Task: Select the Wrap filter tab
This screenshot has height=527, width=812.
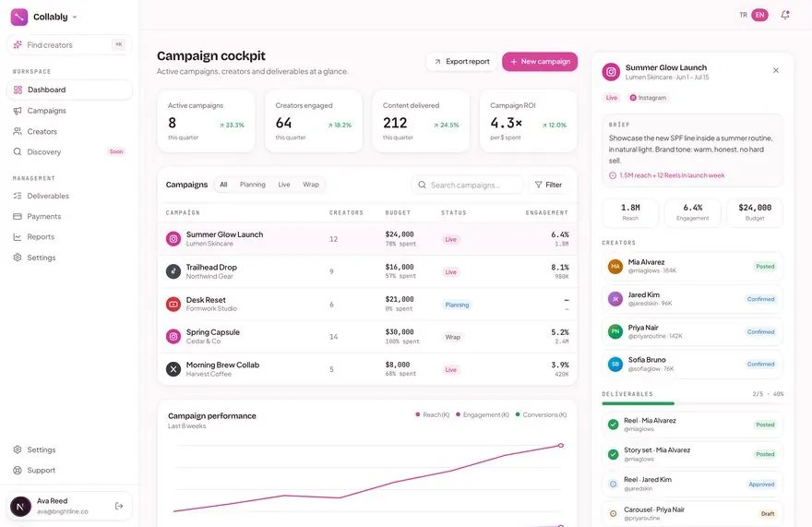Action: pyautogui.click(x=311, y=185)
